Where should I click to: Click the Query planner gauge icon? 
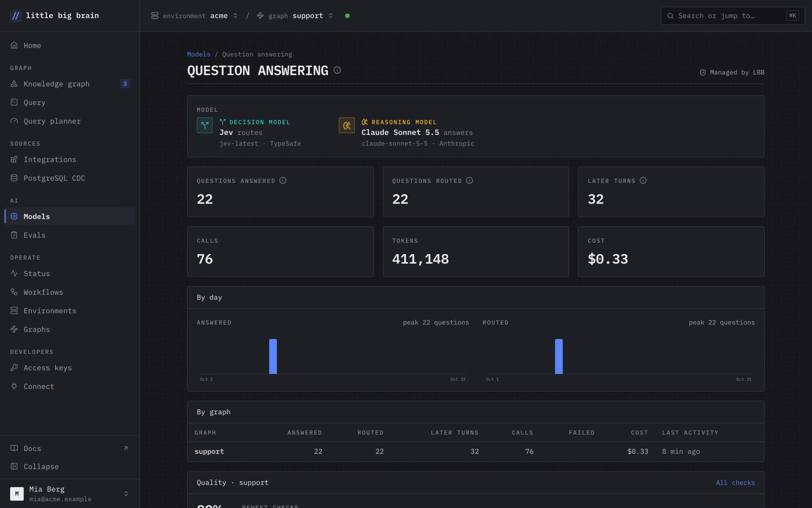click(x=14, y=121)
